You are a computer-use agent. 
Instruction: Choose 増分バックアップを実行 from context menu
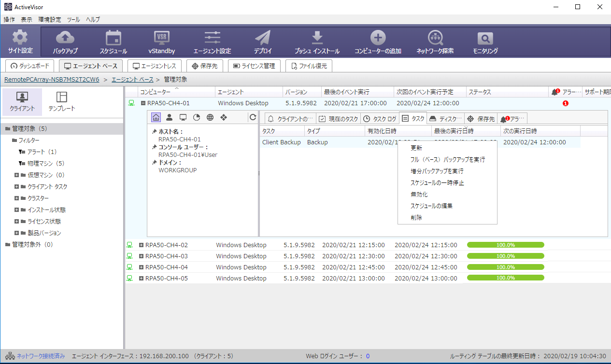click(437, 171)
